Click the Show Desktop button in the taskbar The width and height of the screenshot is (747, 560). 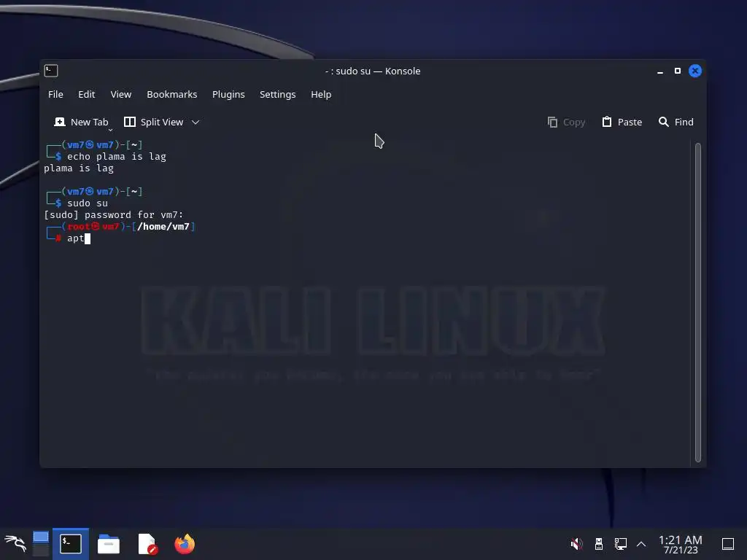[x=728, y=544]
